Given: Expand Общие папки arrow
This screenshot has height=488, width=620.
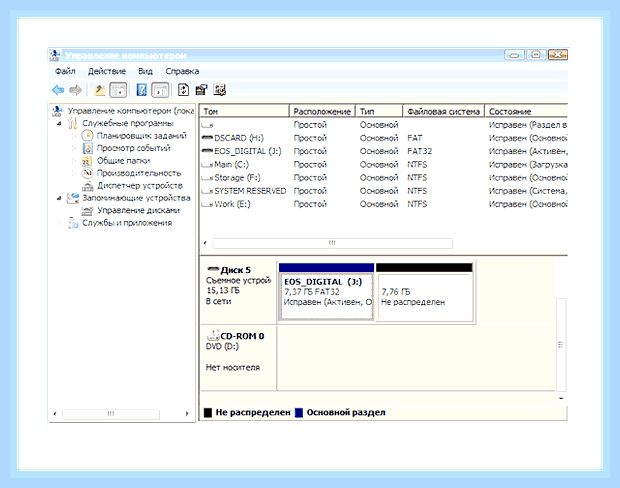Looking at the screenshot, I should tap(74, 161).
